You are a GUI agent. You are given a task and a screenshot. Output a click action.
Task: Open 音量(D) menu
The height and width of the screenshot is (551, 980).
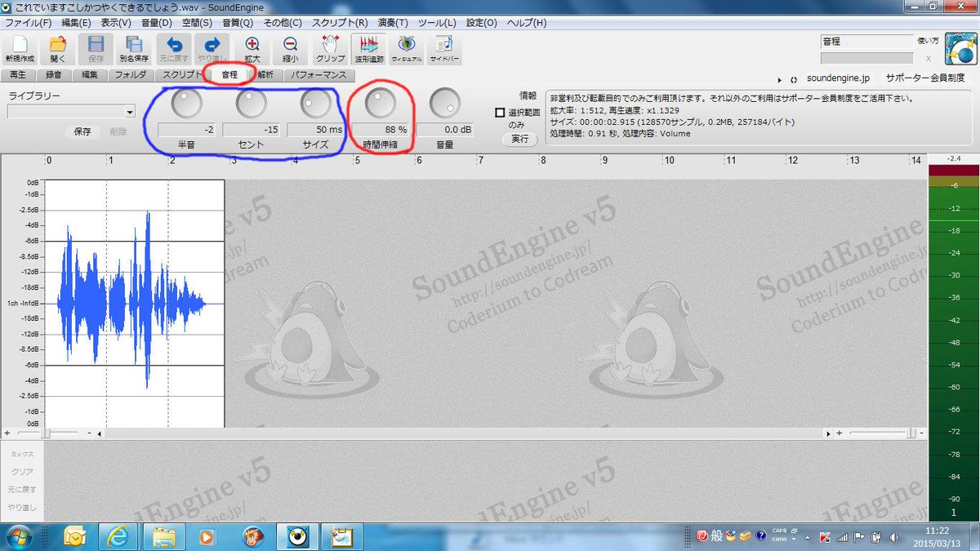[157, 23]
